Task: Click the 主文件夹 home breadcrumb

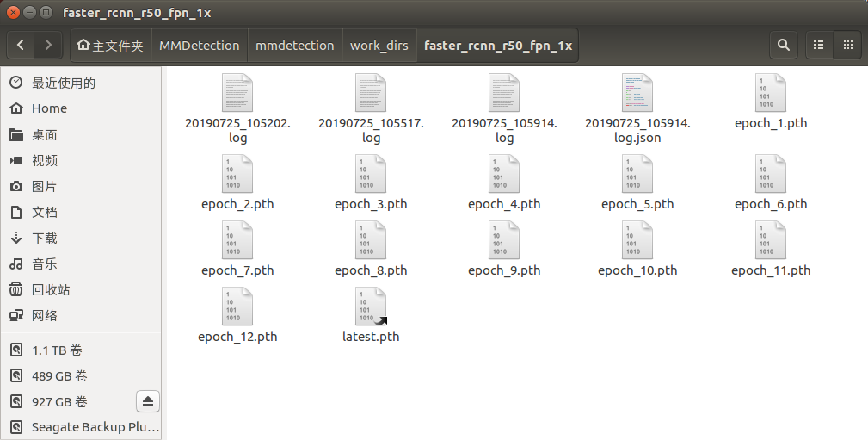Action: point(110,46)
